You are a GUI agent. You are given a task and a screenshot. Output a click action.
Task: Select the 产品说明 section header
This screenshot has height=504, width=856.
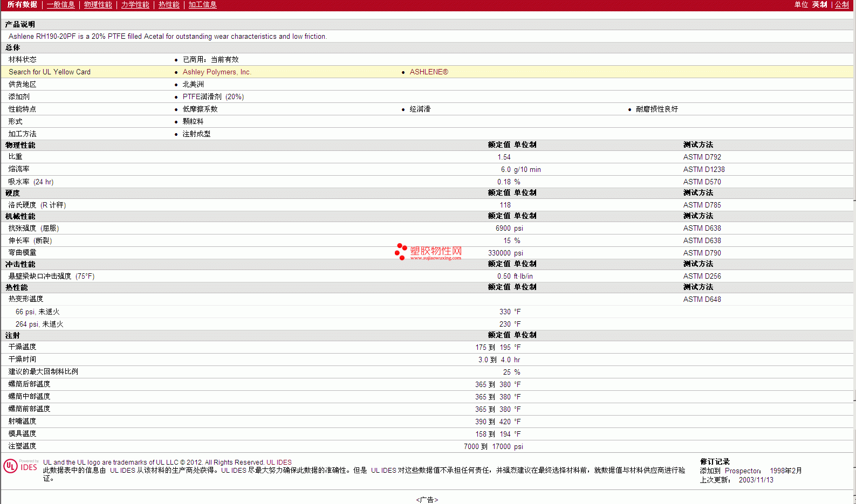tap(20, 24)
